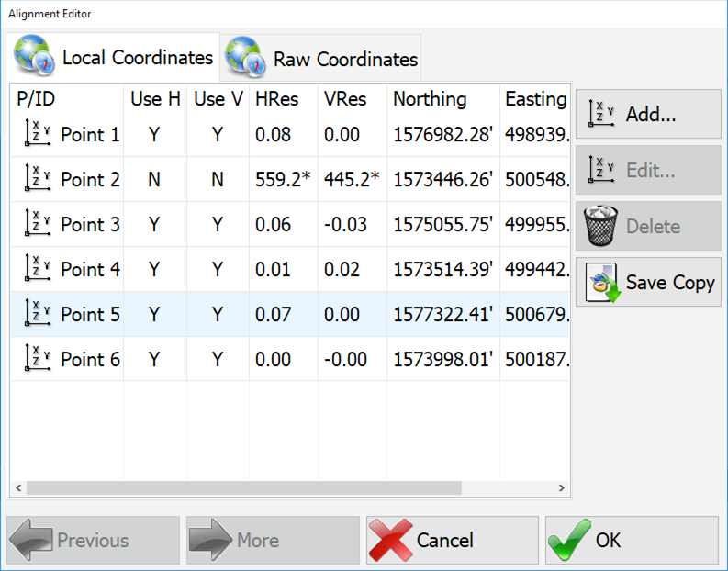Click the globe icon on Raw Coordinates tab
Screen dimensions: 728x571
tap(246, 57)
